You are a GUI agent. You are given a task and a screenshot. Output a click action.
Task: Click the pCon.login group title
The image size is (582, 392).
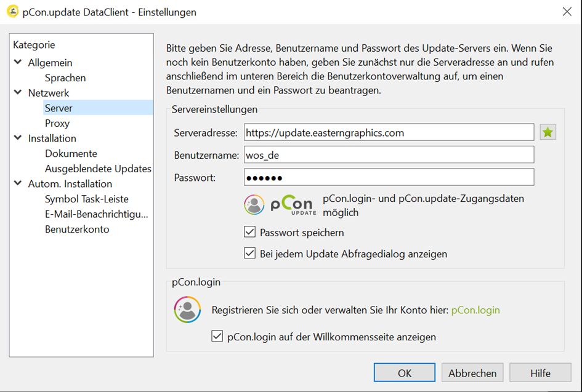[x=196, y=282]
